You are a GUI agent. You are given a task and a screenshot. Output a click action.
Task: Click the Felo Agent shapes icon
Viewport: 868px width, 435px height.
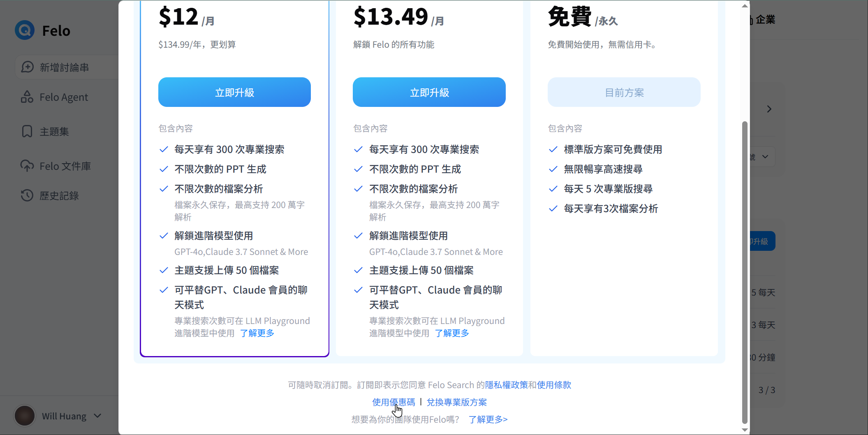pyautogui.click(x=27, y=97)
